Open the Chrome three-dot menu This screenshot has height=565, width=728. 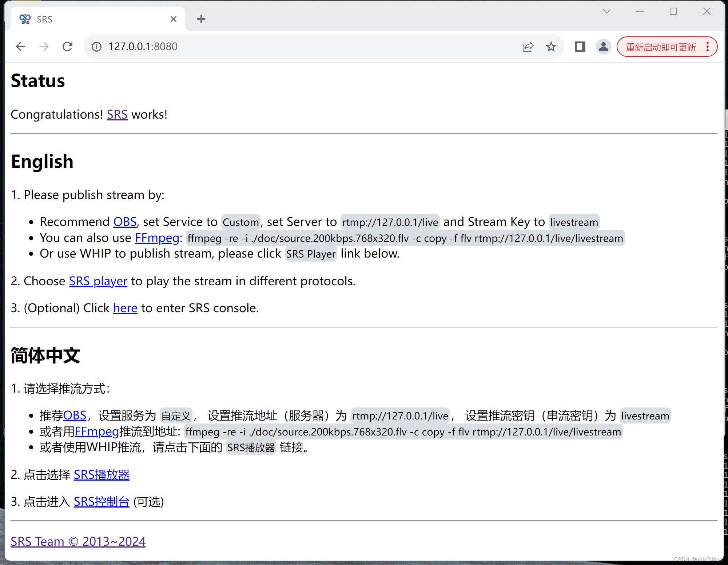pos(708,47)
